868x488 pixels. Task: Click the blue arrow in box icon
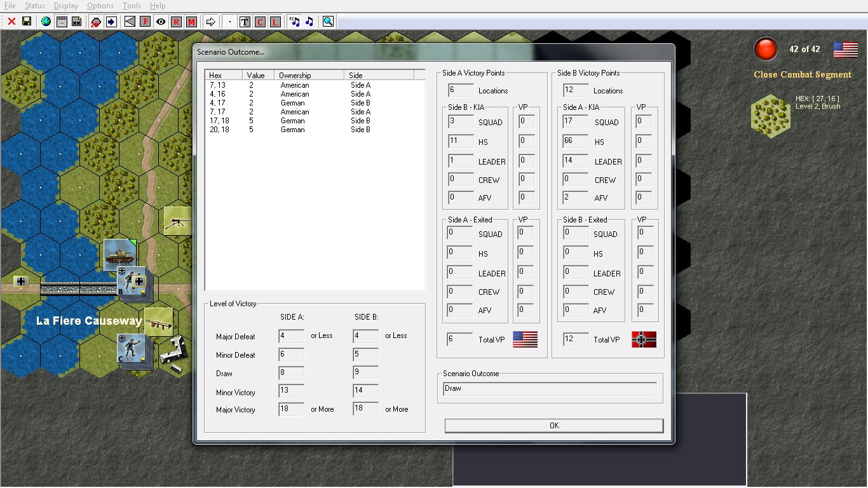(111, 22)
